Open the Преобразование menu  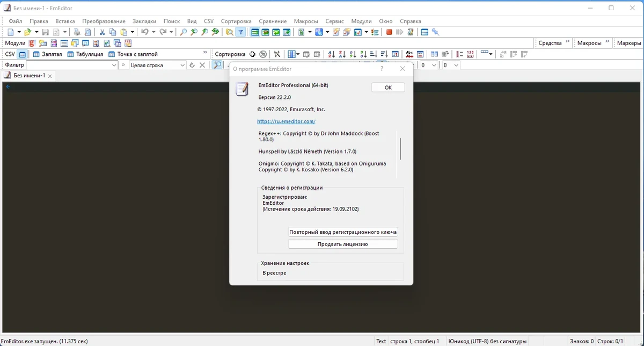(x=104, y=21)
